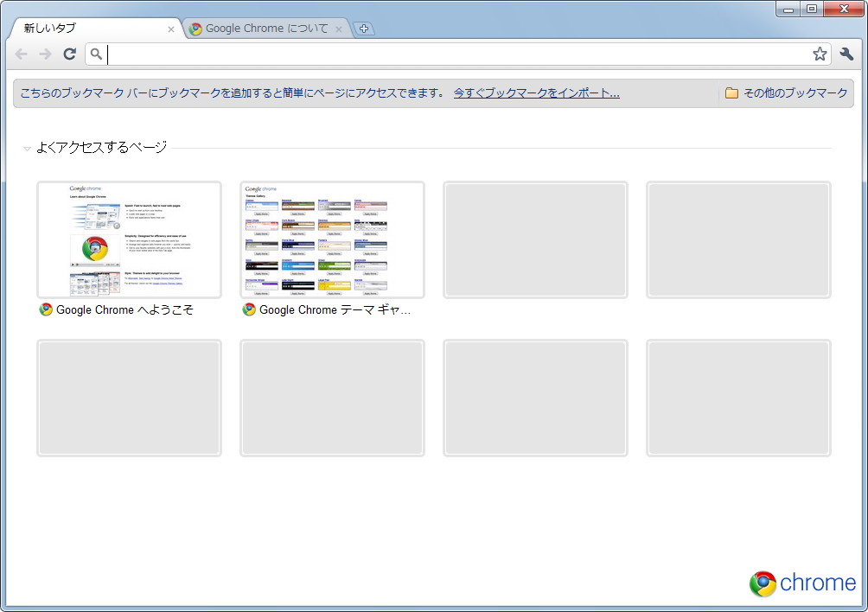868x612 pixels.
Task: Bookmark this page with the star icon
Action: (820, 54)
